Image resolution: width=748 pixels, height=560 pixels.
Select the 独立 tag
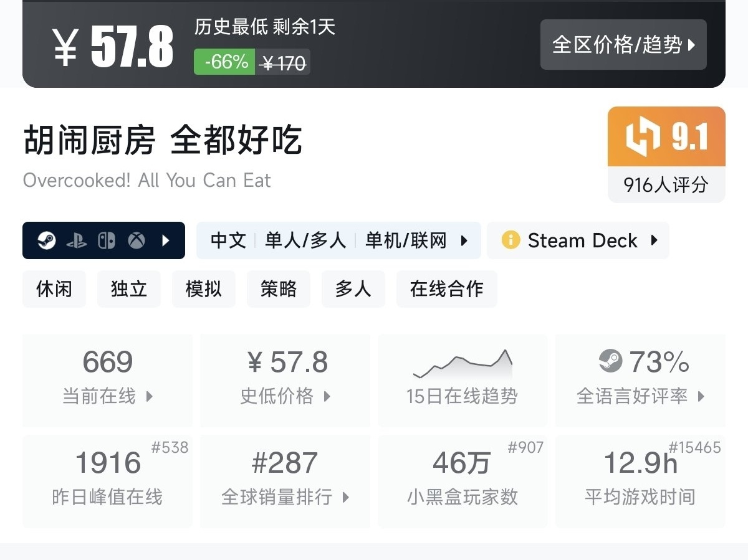click(x=129, y=289)
